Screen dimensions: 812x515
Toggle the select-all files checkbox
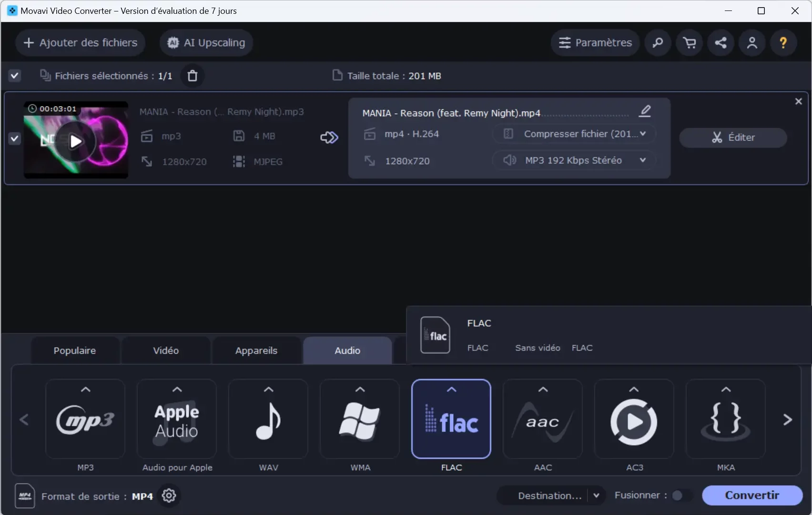(x=15, y=76)
